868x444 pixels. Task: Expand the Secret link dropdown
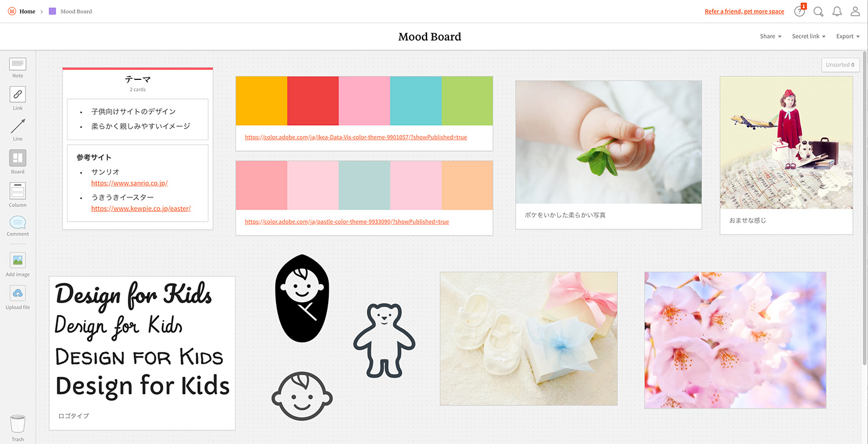[808, 36]
